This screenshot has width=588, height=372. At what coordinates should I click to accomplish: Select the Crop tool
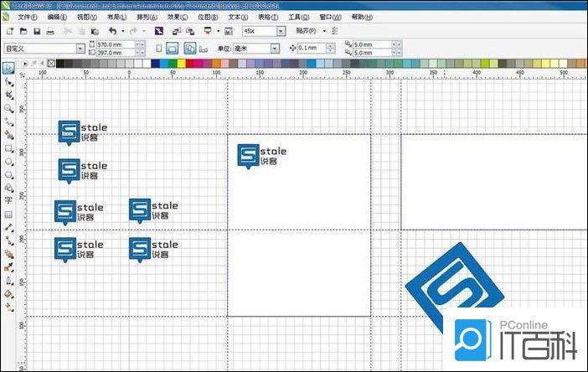(8, 95)
